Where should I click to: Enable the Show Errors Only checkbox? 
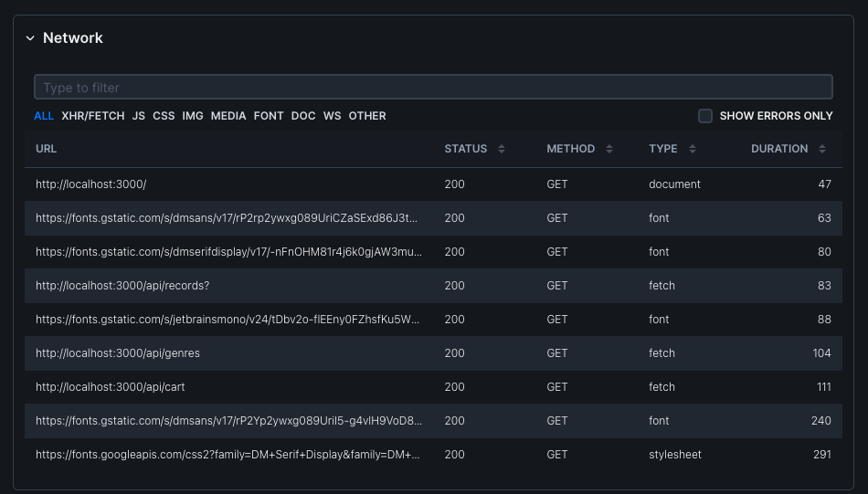pos(705,116)
